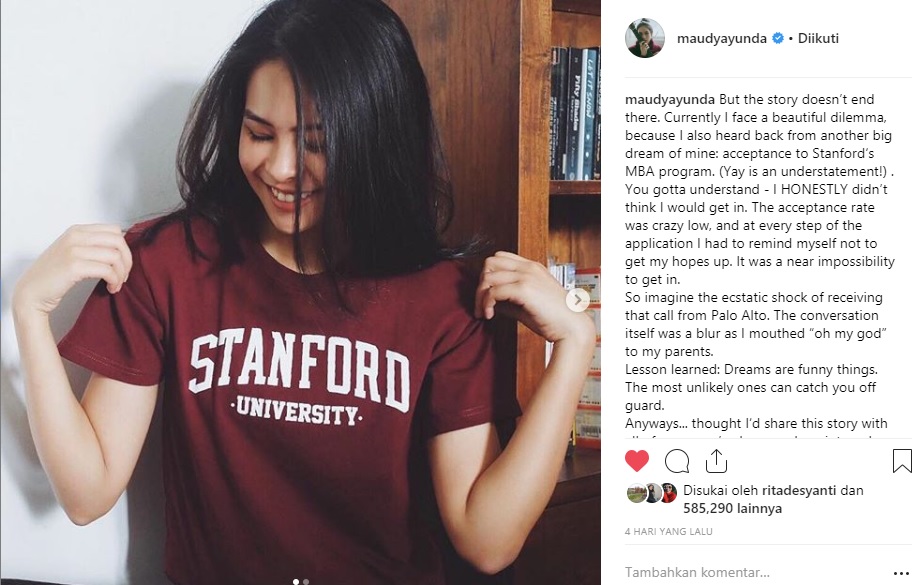The width and height of the screenshot is (917, 585).
Task: Save post with the bookmark icon
Action: 901,461
